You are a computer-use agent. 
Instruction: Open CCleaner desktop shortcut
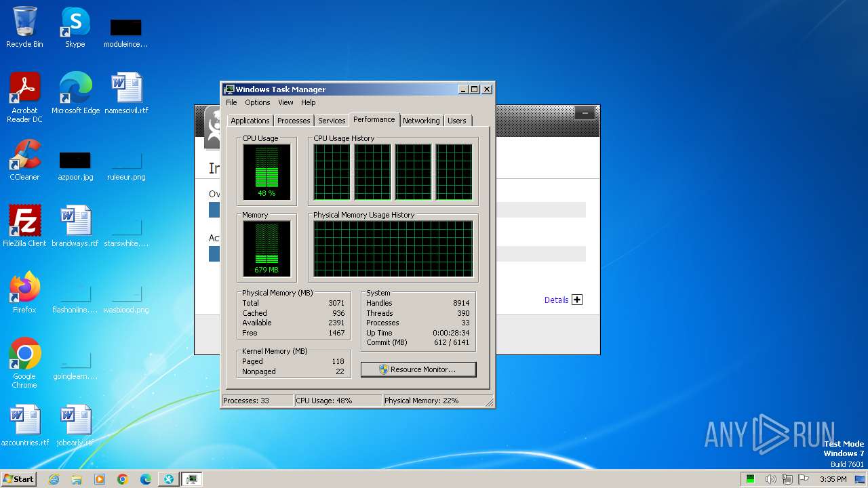[x=24, y=160]
